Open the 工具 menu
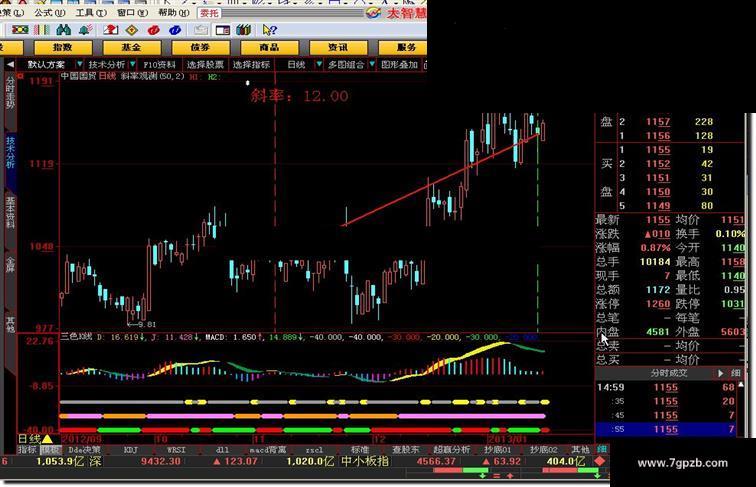The height and width of the screenshot is (487, 756). (91, 13)
